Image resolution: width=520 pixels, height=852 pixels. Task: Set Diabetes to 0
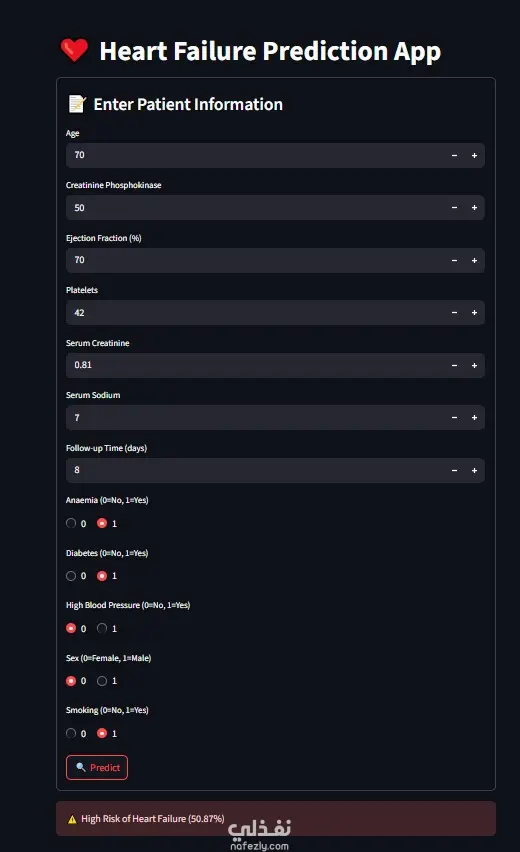pos(71,576)
